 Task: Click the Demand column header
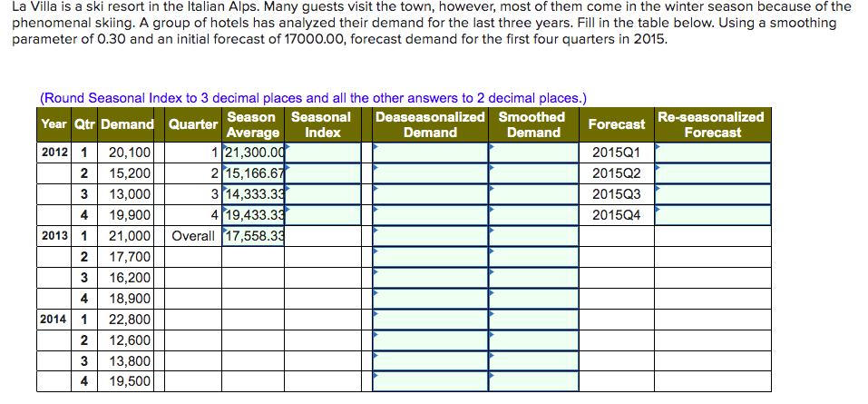coord(127,124)
